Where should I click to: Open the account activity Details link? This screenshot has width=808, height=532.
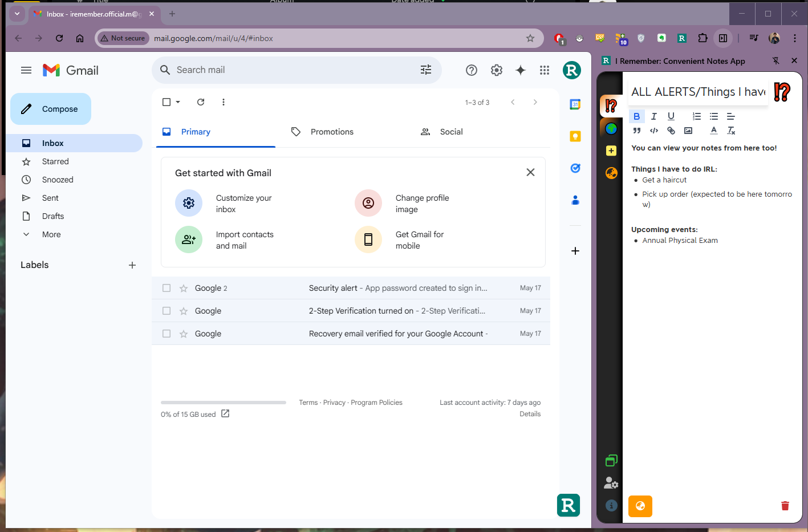(530, 414)
